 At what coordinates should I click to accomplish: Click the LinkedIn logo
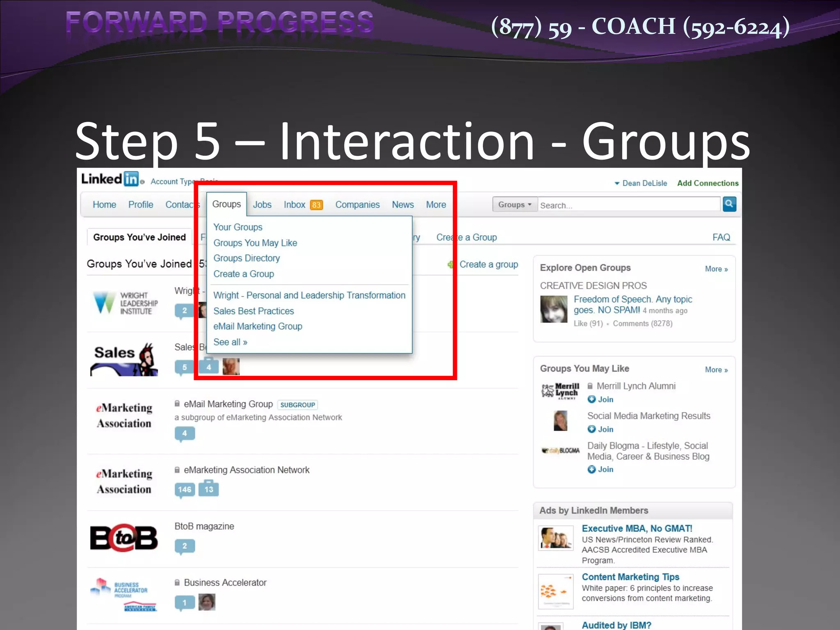tap(110, 179)
